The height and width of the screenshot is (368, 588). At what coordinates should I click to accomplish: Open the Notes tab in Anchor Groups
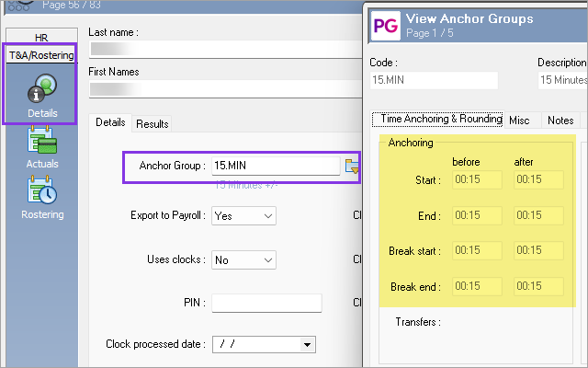[x=560, y=121]
